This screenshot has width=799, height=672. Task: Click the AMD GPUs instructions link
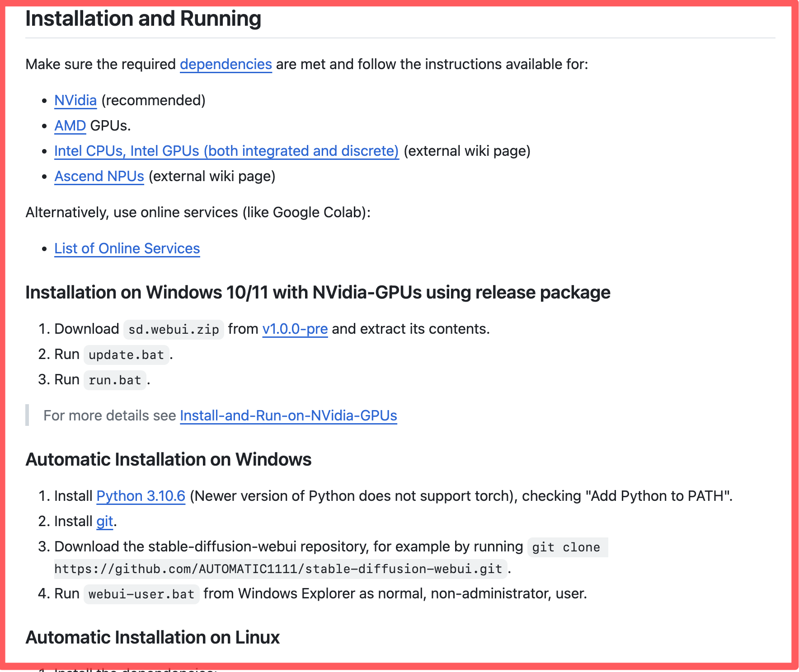point(70,126)
